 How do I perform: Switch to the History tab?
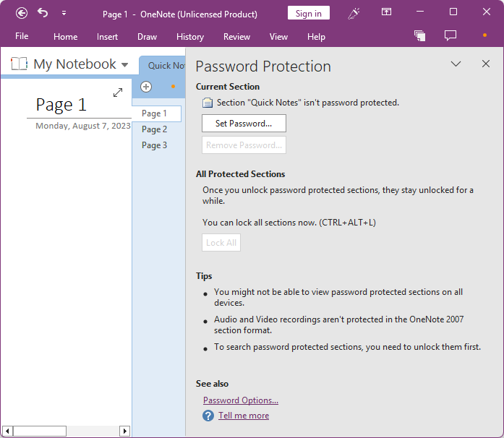(x=190, y=37)
